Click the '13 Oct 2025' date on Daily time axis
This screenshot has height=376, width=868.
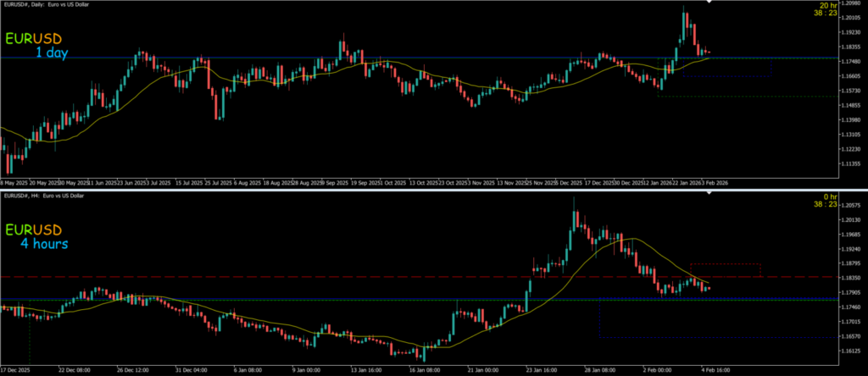(x=423, y=182)
